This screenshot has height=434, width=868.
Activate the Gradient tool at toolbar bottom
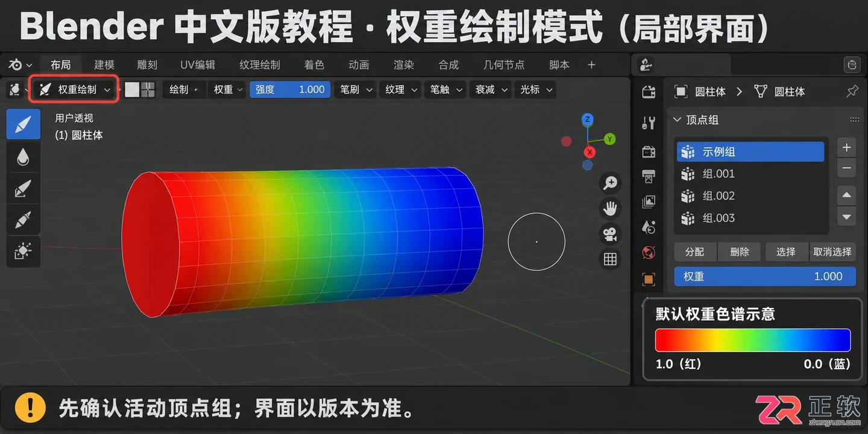[24, 251]
